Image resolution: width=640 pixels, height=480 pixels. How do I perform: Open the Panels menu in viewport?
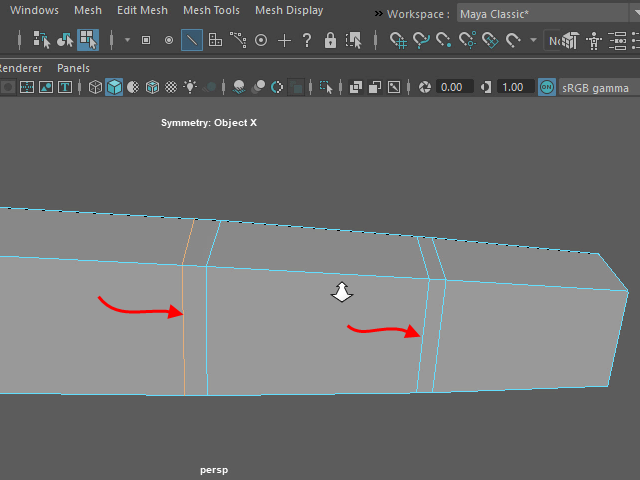point(73,68)
